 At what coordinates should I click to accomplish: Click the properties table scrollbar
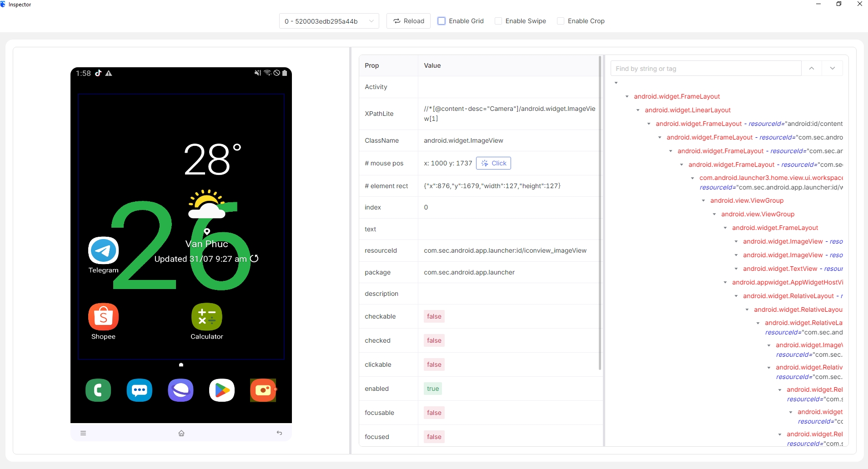(600, 214)
